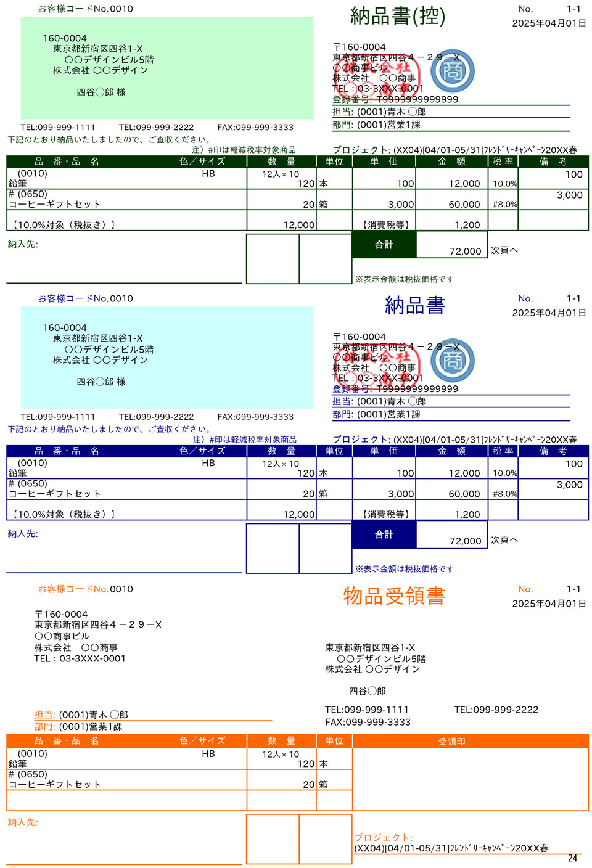
Task: Click date 2025年04月01日 on the blue slip
Action: click(549, 313)
